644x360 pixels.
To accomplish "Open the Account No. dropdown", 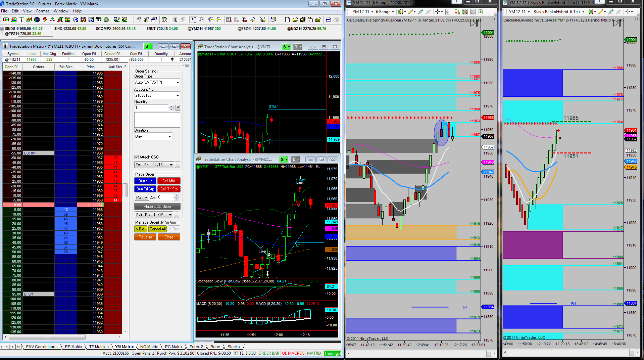I will (x=157, y=95).
